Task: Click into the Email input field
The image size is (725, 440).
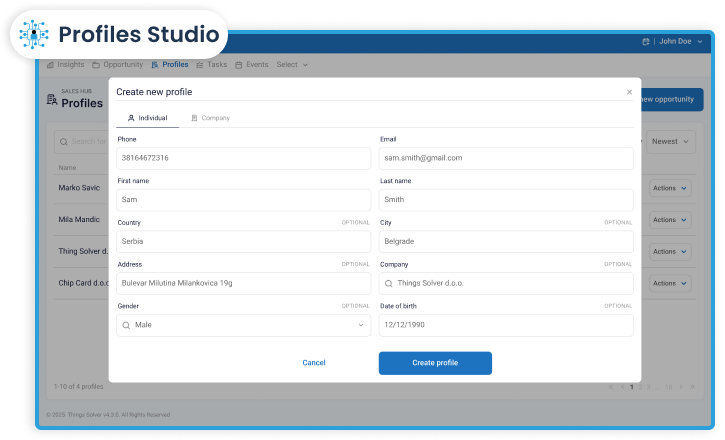Action: (x=506, y=158)
